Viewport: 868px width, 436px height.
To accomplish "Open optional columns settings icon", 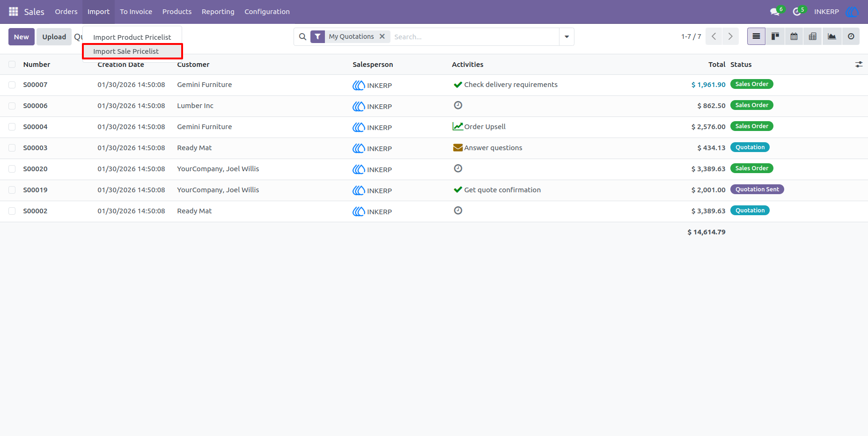I will pos(859,65).
